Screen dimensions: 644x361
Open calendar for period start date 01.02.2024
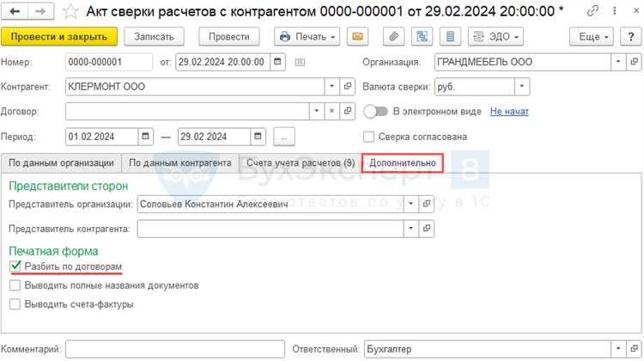[x=145, y=137]
